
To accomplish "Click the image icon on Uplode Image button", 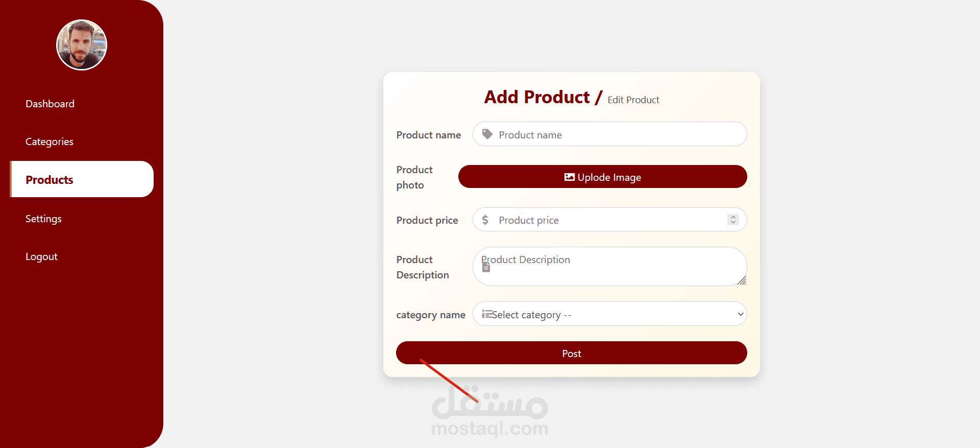I will coord(570,177).
